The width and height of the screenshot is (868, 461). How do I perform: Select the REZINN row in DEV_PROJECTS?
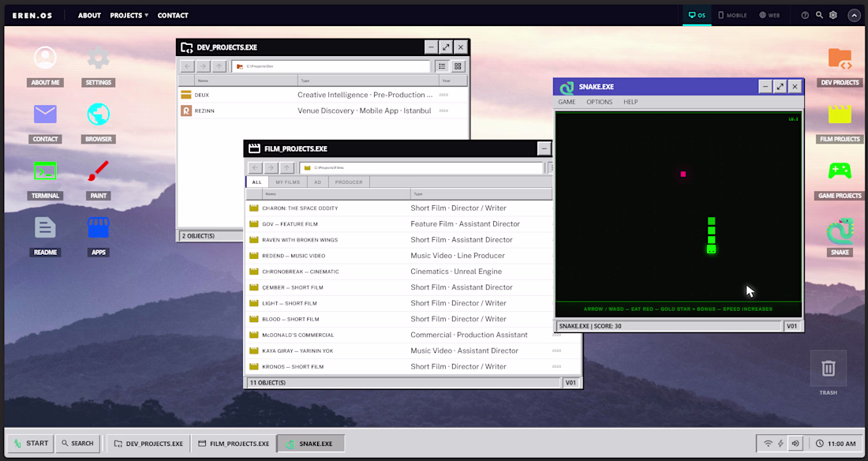pyautogui.click(x=324, y=111)
